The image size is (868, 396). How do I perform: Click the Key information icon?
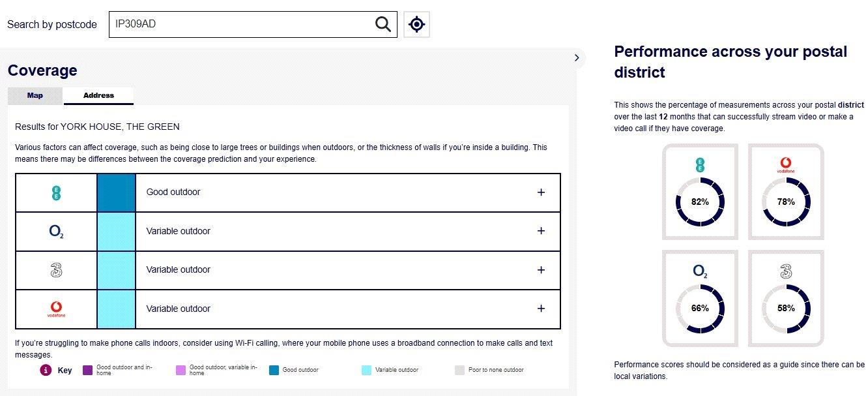(x=46, y=370)
